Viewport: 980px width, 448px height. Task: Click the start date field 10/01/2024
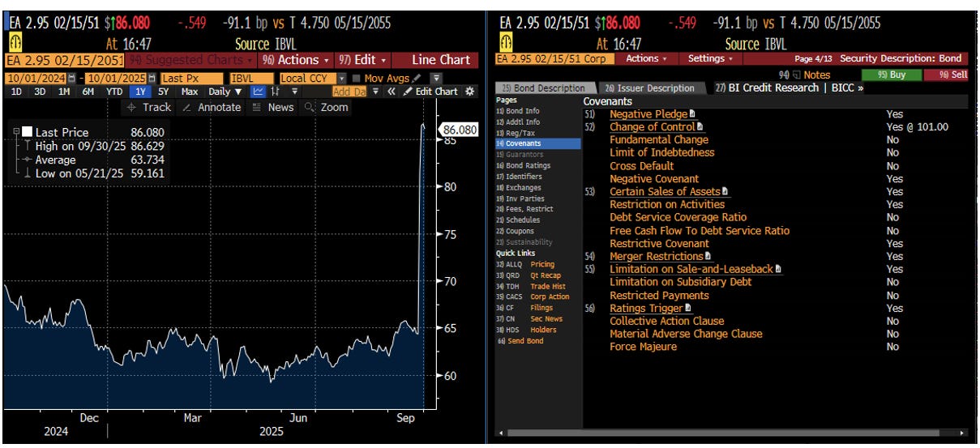pyautogui.click(x=36, y=78)
